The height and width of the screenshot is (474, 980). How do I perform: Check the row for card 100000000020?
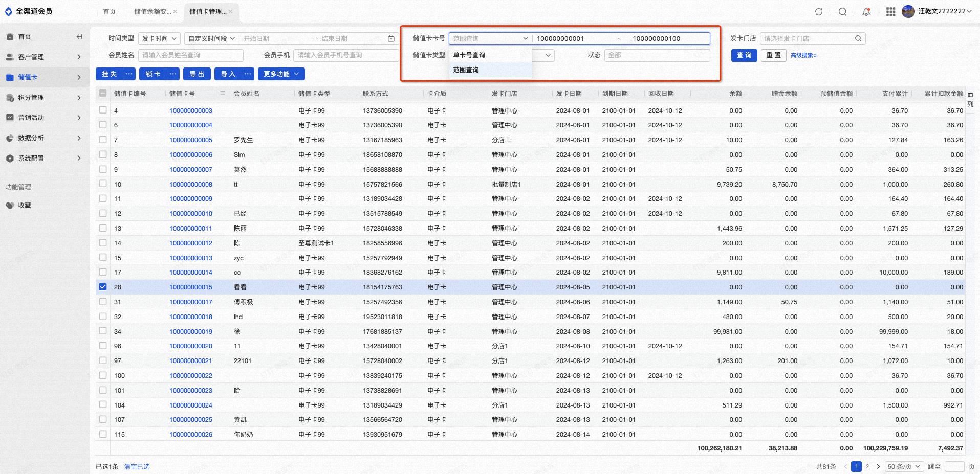tap(103, 346)
